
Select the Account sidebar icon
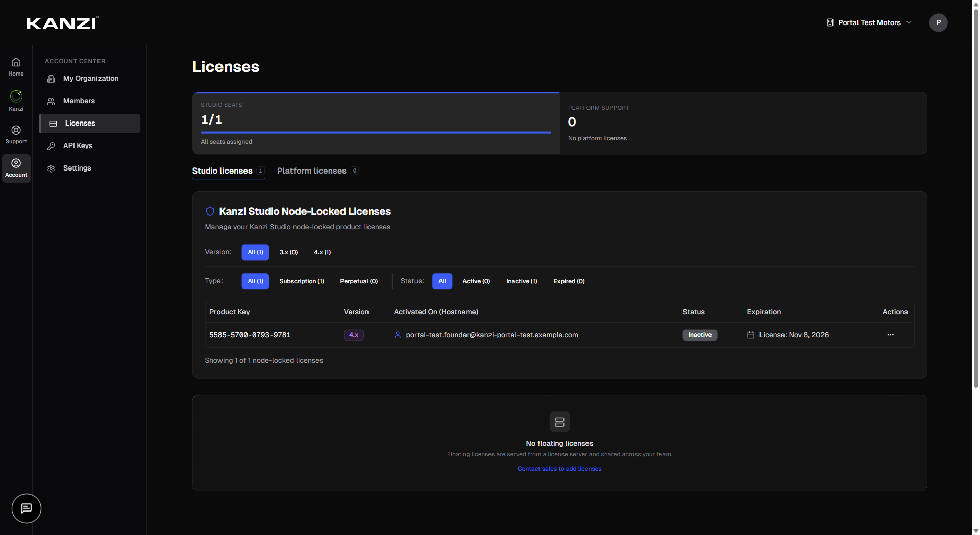(16, 168)
